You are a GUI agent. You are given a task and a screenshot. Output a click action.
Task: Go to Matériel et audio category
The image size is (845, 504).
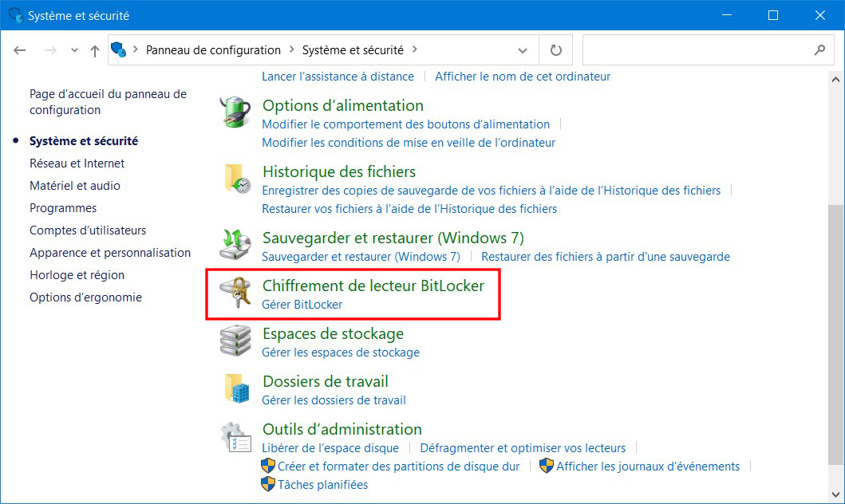[75, 186]
